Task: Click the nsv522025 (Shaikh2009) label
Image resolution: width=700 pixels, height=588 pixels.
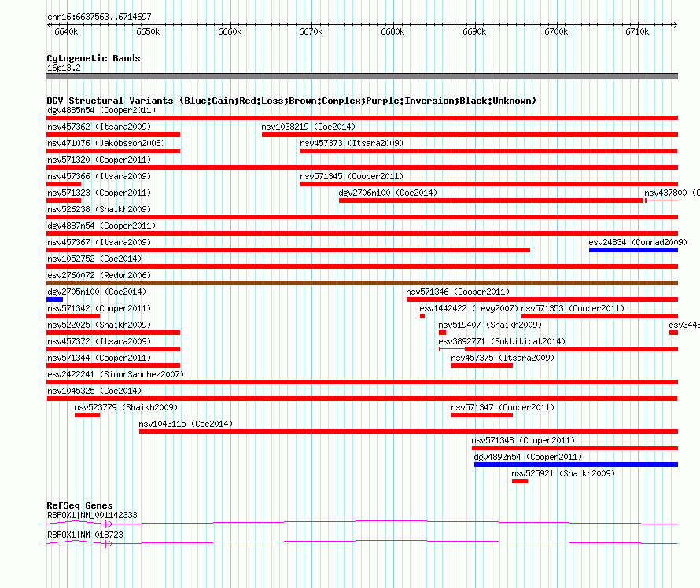Action: [x=99, y=325]
